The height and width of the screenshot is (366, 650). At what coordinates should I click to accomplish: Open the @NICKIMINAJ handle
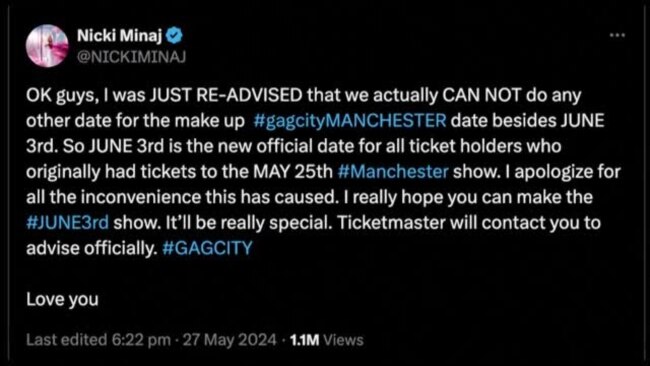click(x=131, y=57)
